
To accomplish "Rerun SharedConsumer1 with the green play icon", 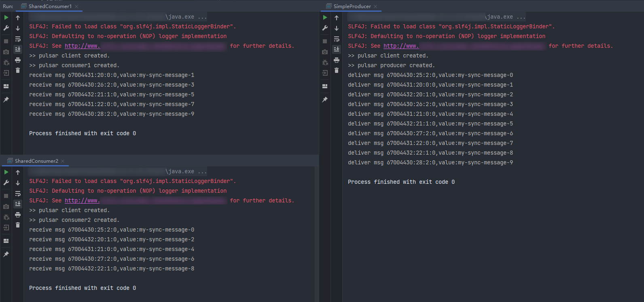I will pos(6,17).
